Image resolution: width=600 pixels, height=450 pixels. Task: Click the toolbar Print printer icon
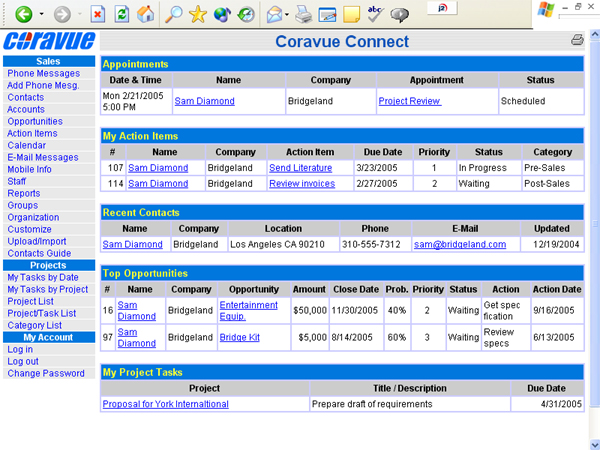pyautogui.click(x=303, y=15)
